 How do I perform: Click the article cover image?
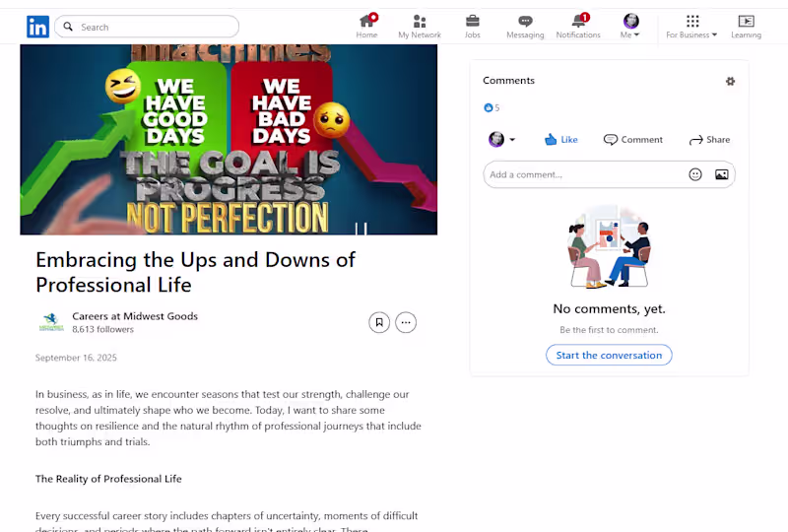coord(229,139)
